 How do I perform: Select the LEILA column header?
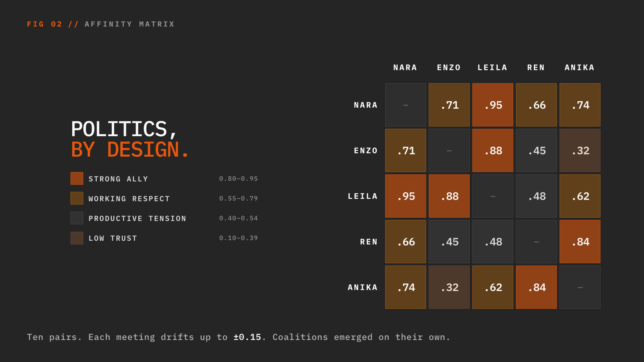pyautogui.click(x=493, y=67)
